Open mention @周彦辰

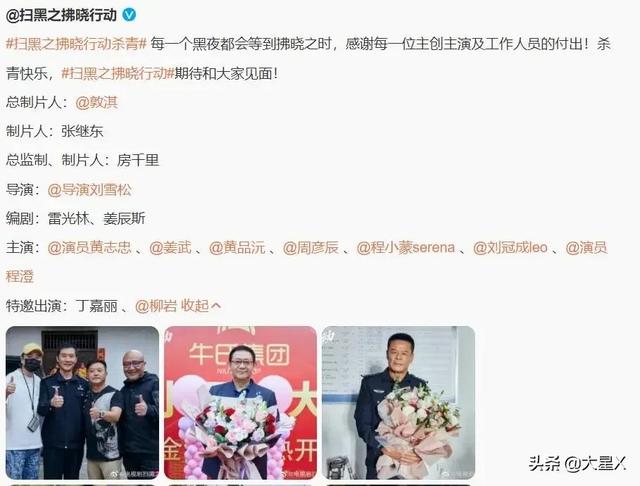[x=311, y=248]
